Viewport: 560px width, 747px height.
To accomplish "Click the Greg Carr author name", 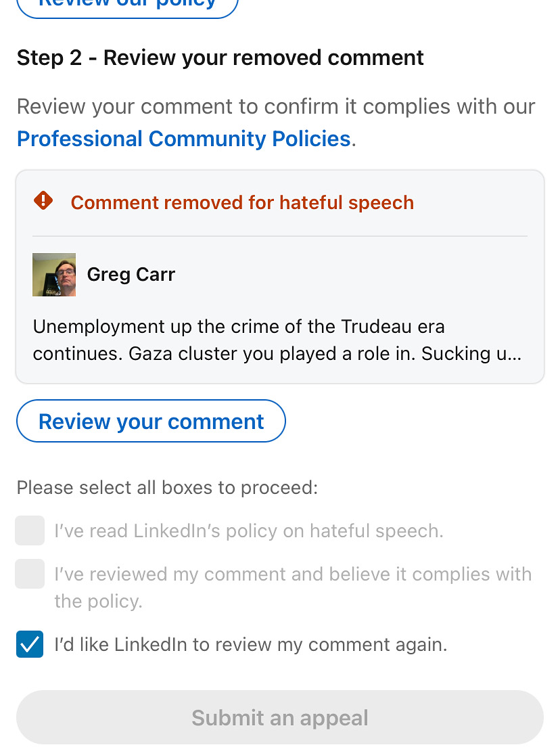I will 131,275.
